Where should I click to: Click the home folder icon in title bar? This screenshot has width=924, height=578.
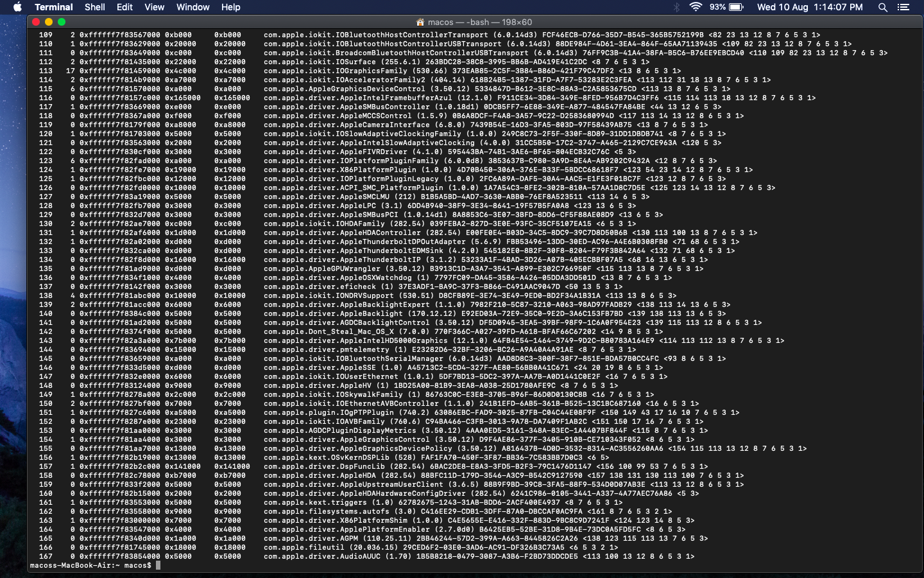[420, 22]
